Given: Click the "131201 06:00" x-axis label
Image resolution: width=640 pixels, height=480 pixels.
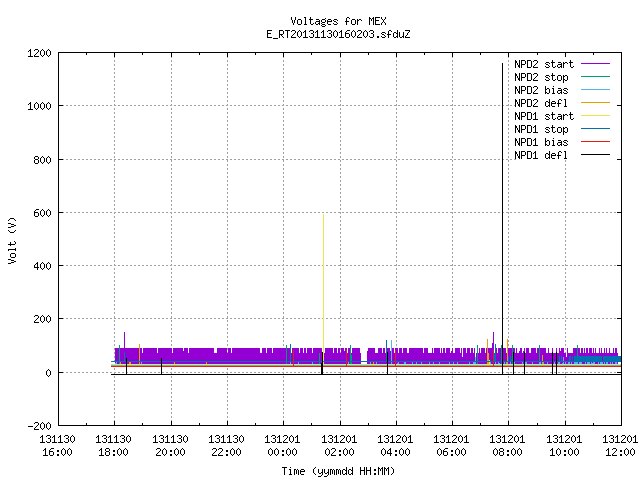Looking at the screenshot, I should pos(451,446).
